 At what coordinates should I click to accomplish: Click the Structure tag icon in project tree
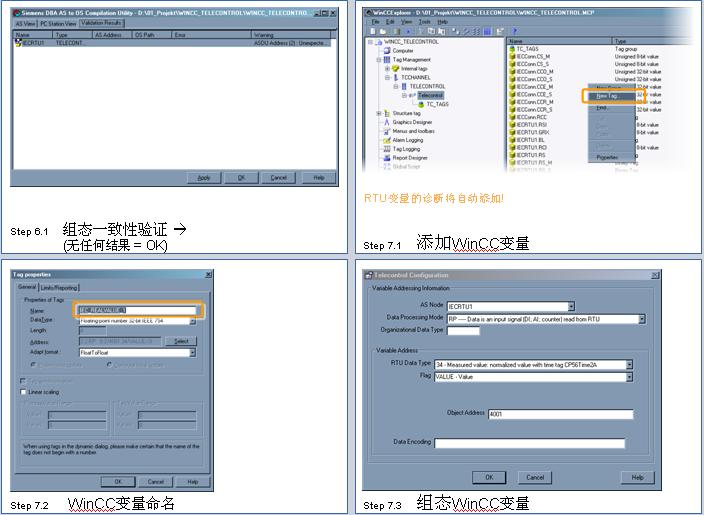click(387, 113)
